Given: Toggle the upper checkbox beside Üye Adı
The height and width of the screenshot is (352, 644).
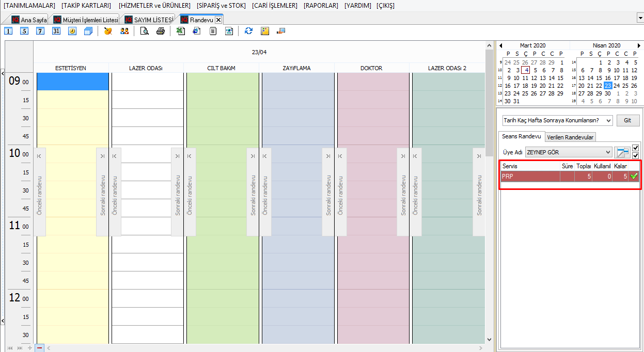Looking at the screenshot, I should coord(636,148).
